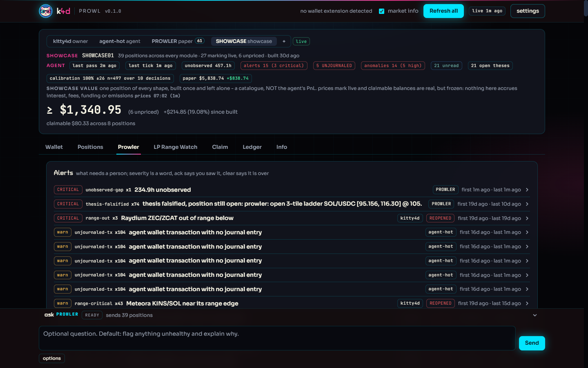Click the PROWLER tag on thesis-falsified alert
The height and width of the screenshot is (368, 588).
click(x=441, y=204)
